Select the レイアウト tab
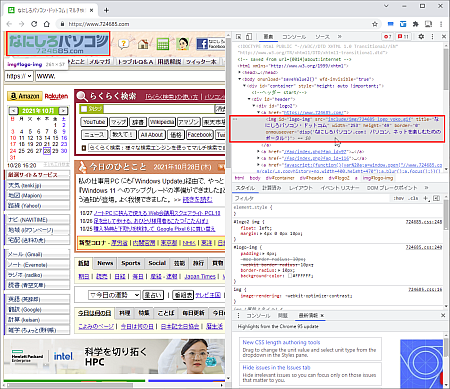This screenshot has width=450, height=389. coord(301,188)
